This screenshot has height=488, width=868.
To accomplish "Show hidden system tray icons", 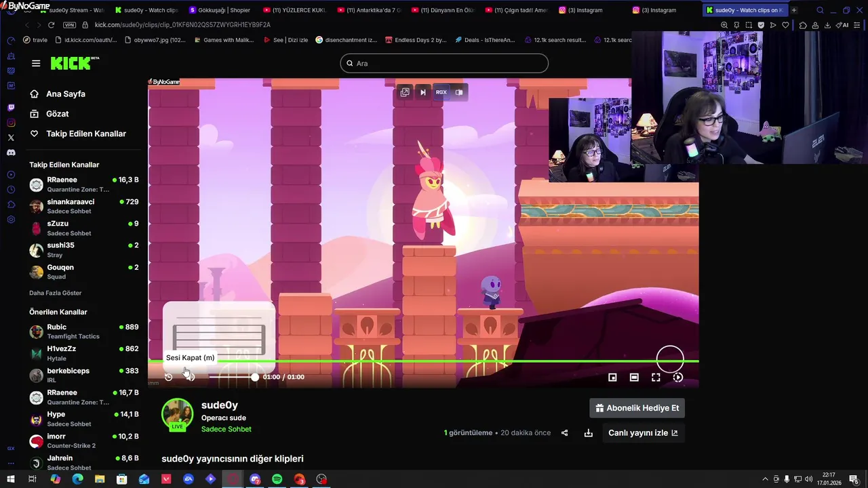I will coord(766,479).
